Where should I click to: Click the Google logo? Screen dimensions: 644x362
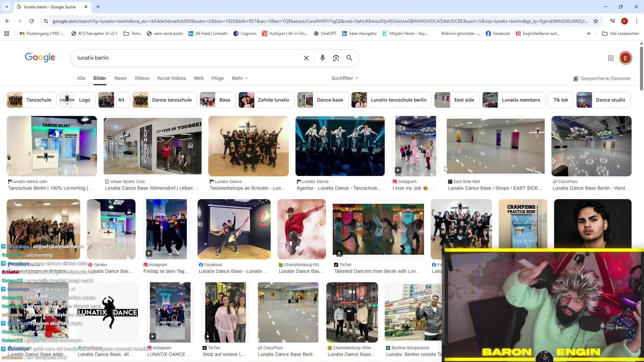point(40,57)
